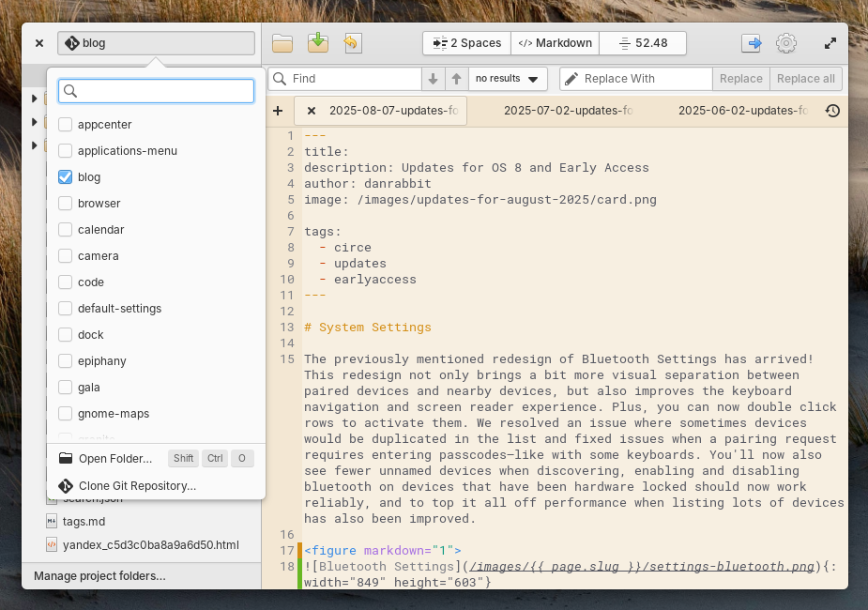This screenshot has height=610, width=868.
Task: Jump to next match with down arrow
Action: point(433,79)
